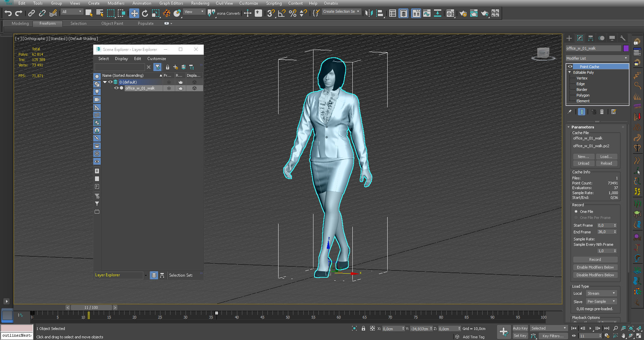Image resolution: width=644 pixels, height=340 pixels.
Task: Toggle visibility eye of 0 (default) layer
Action: point(110,82)
